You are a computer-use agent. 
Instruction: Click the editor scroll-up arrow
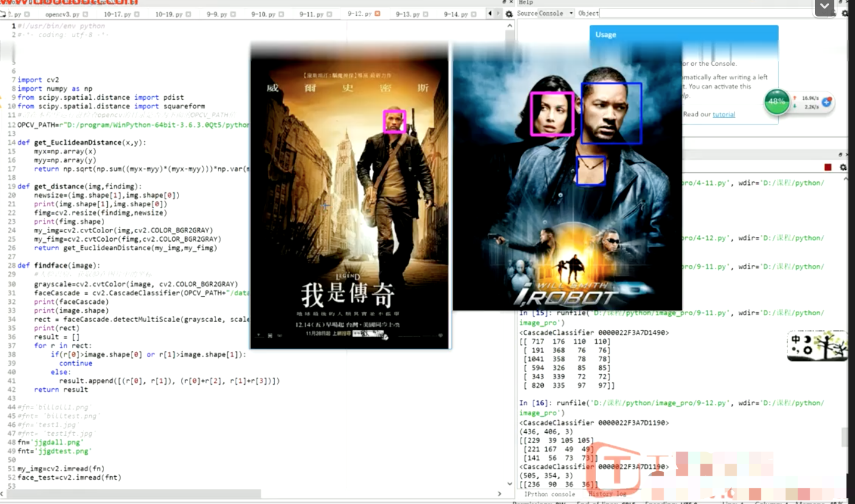(510, 27)
